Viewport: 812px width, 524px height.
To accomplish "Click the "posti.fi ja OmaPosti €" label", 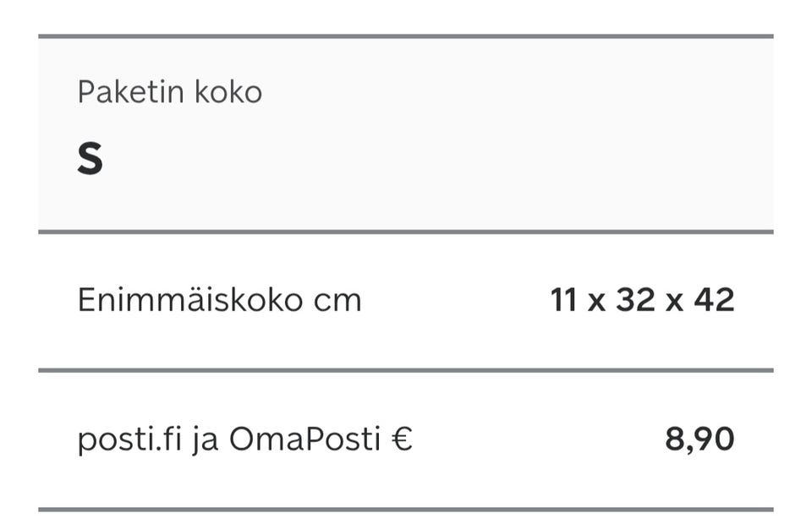I will point(244,439).
